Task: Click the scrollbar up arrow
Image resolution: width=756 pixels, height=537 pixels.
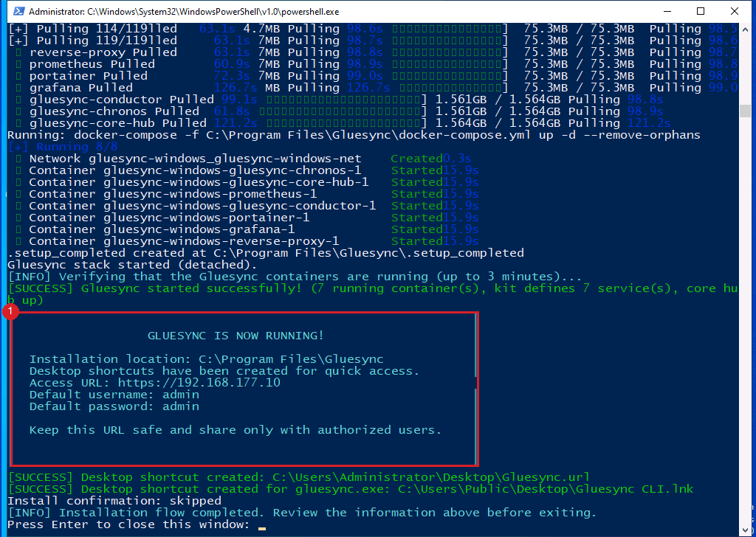Action: [745, 28]
